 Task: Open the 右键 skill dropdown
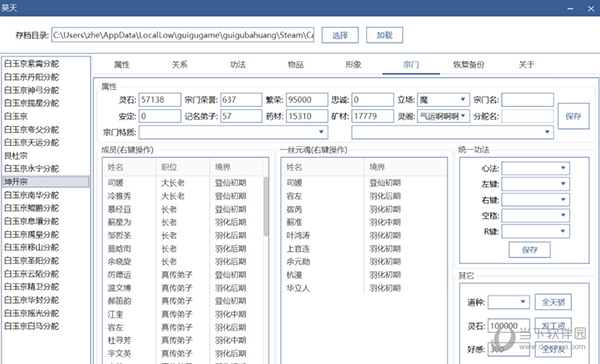535,200
